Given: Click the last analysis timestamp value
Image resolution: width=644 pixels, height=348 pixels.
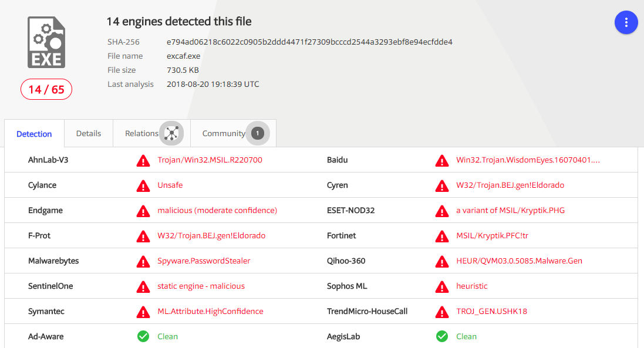Looking at the screenshot, I should [x=213, y=84].
